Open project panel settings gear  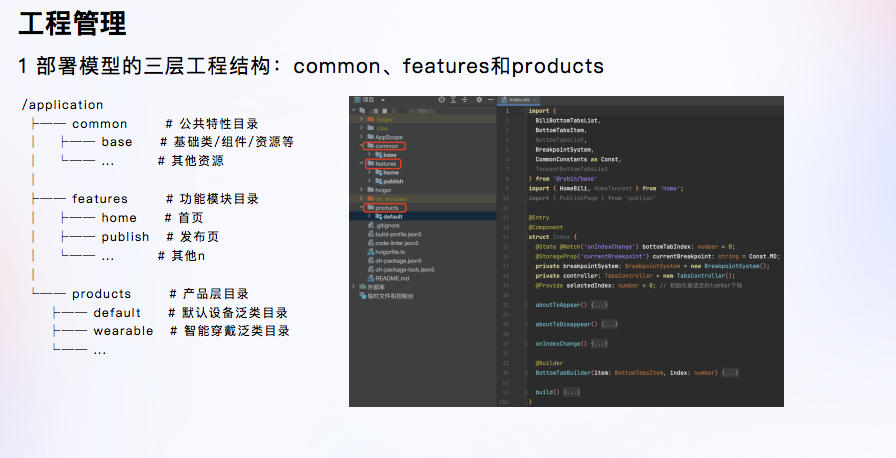479,100
